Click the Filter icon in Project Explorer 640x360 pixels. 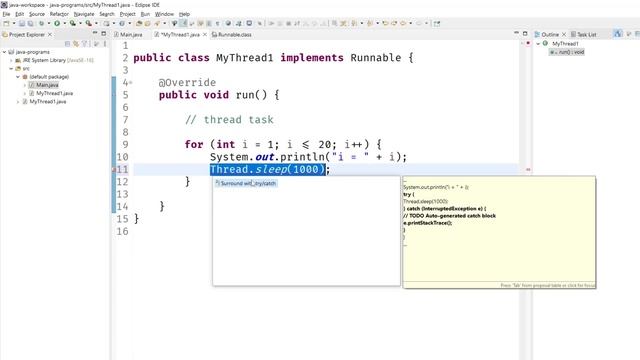(84, 44)
